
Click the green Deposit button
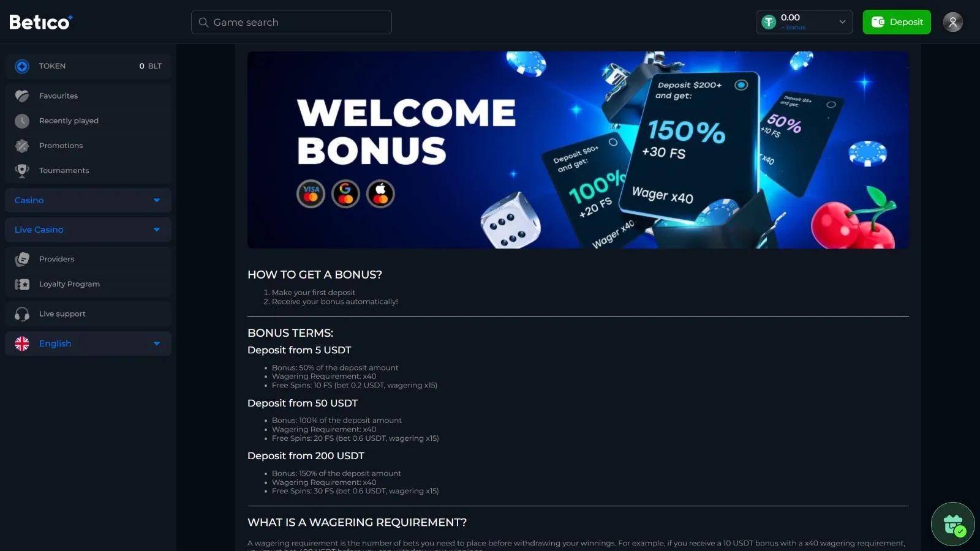pyautogui.click(x=897, y=22)
